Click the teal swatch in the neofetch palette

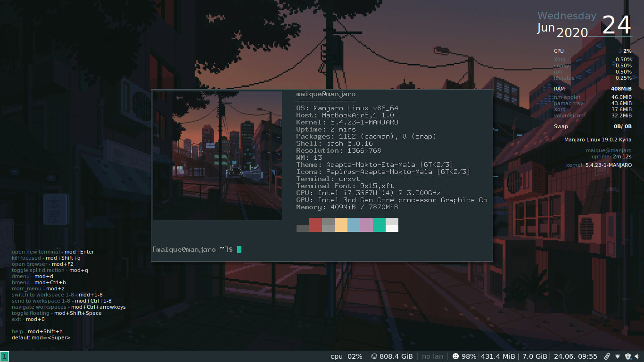(379, 225)
